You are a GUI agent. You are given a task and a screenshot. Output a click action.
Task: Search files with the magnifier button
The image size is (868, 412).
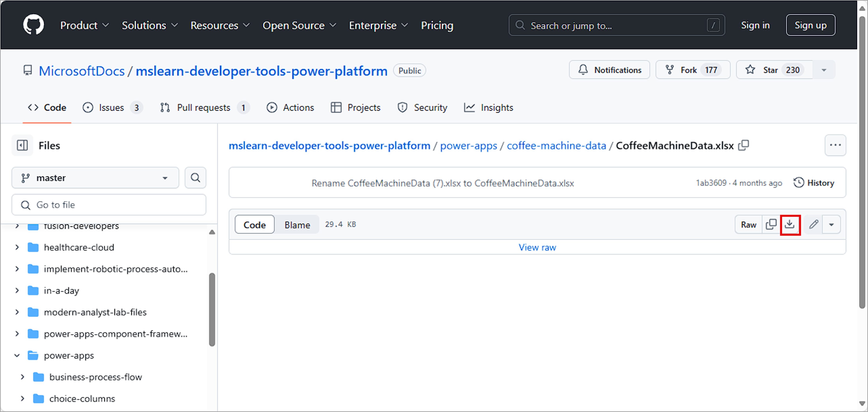195,178
